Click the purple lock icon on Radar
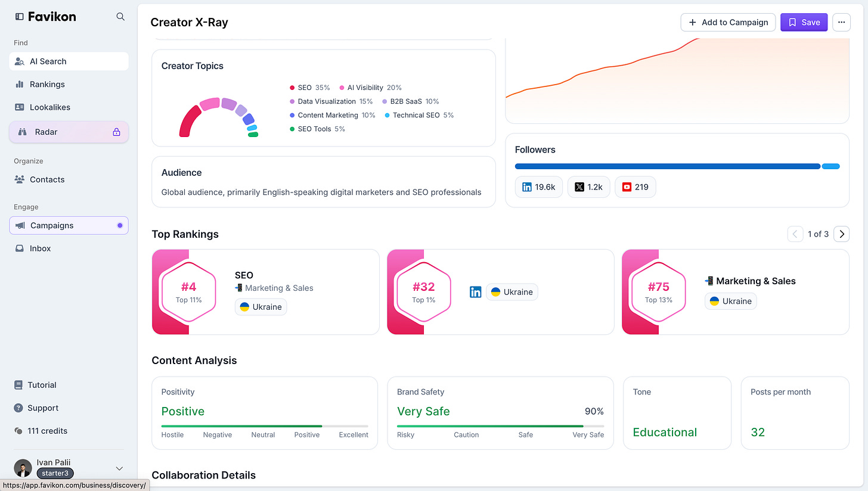The width and height of the screenshot is (868, 491). (116, 132)
